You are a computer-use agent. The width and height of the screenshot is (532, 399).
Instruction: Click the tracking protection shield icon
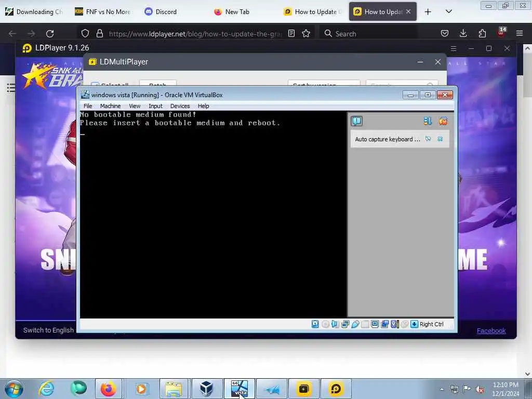(85, 33)
